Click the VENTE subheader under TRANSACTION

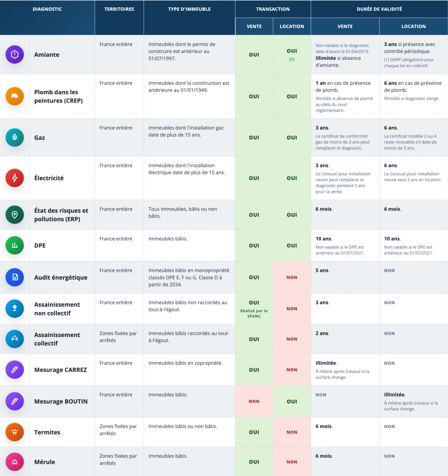tap(254, 26)
